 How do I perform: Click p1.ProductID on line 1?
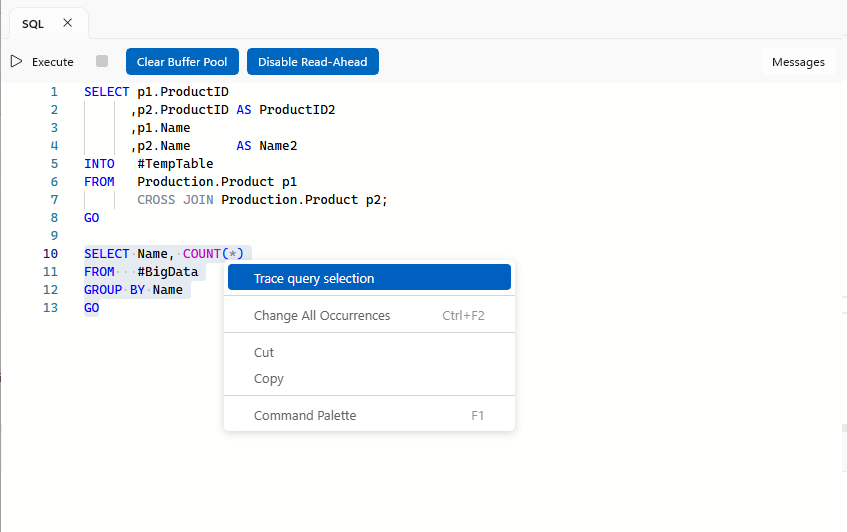183,92
